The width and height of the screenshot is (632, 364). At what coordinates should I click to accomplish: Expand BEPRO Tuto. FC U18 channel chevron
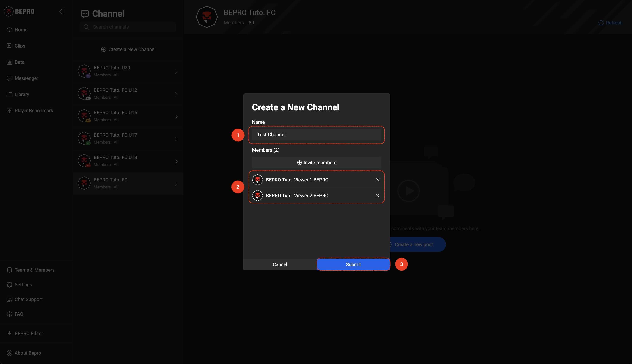pyautogui.click(x=176, y=161)
